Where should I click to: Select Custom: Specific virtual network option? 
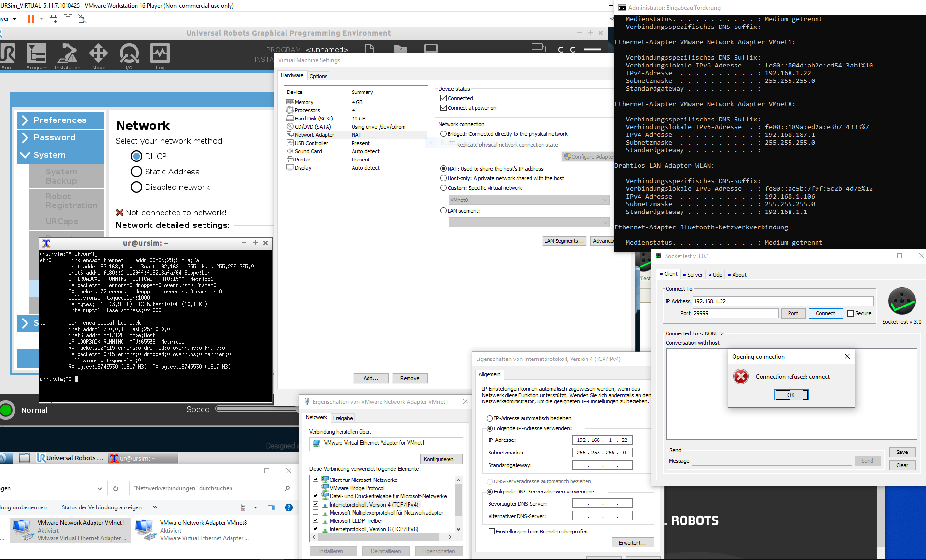[x=443, y=188]
